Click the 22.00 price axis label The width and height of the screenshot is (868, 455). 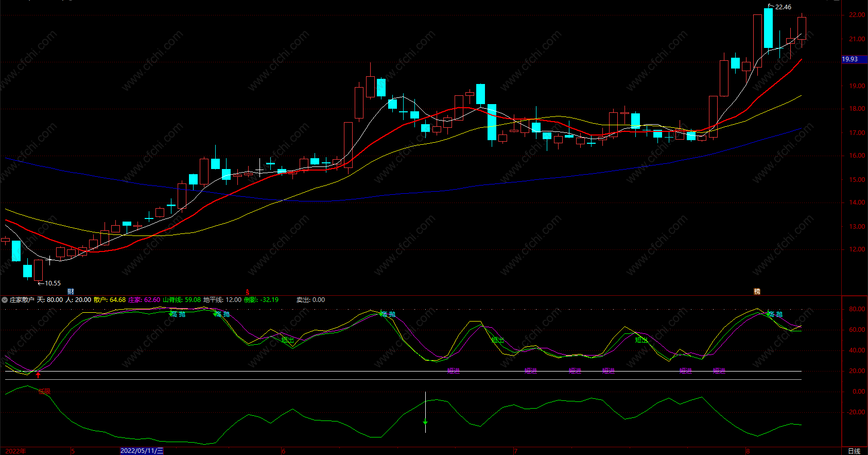(x=857, y=15)
